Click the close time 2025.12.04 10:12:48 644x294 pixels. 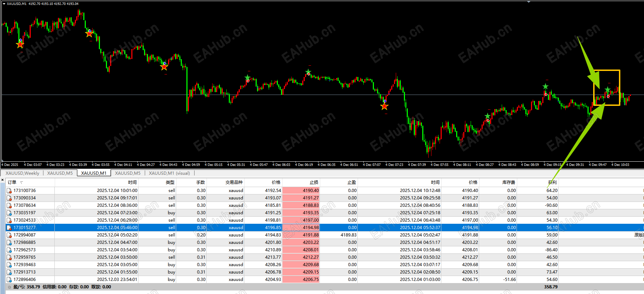(420, 191)
